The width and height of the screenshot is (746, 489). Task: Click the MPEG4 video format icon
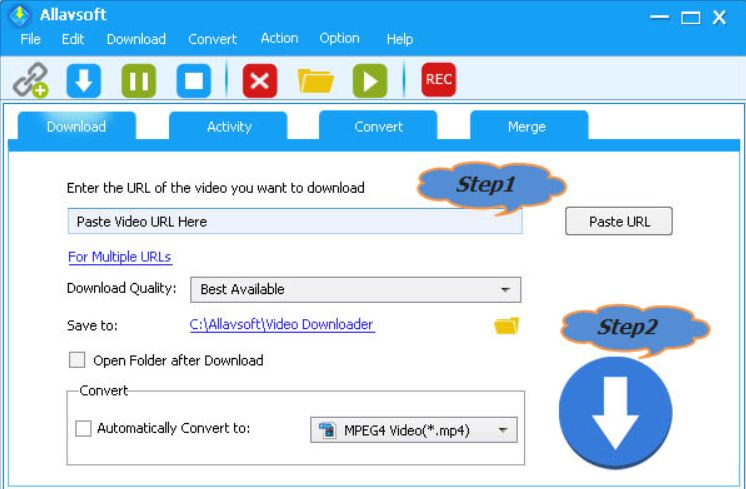pyautogui.click(x=327, y=430)
